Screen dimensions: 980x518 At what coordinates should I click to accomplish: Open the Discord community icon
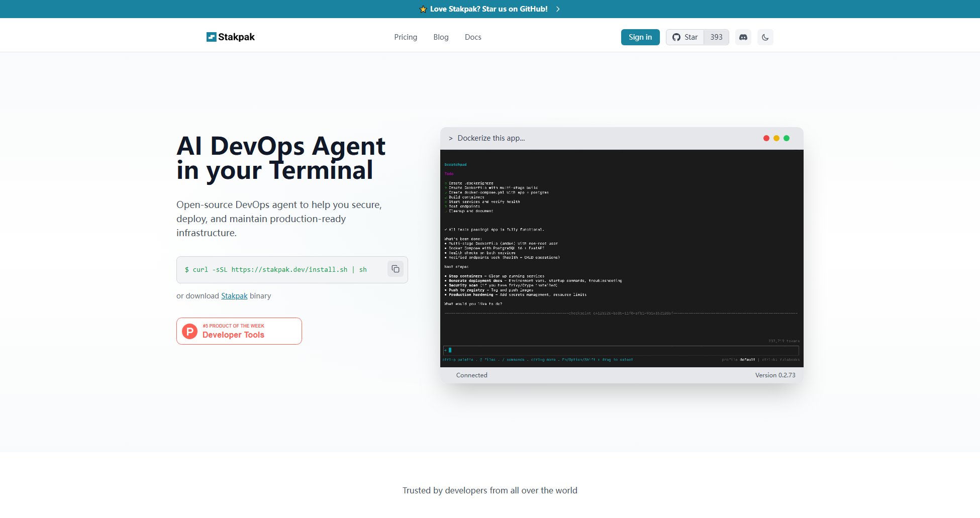coord(743,37)
